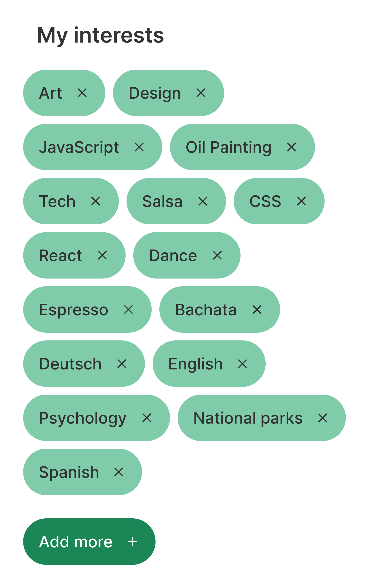
Task: Remove CSS with its X icon
Action: tap(301, 201)
